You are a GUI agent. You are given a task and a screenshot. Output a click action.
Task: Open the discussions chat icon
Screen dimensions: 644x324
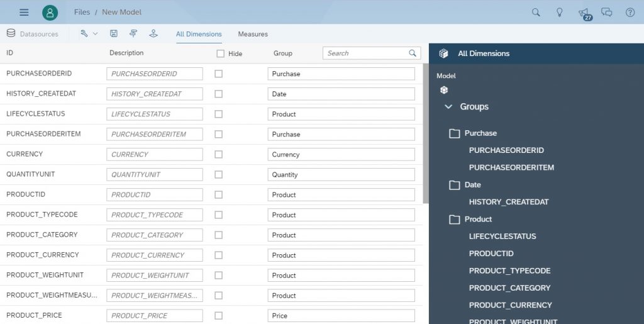pyautogui.click(x=607, y=13)
